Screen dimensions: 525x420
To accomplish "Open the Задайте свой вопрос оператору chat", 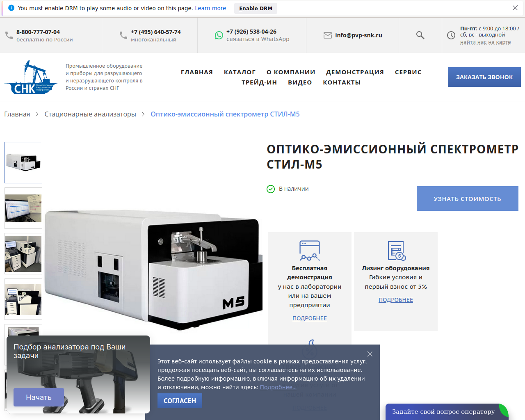I will point(447,412).
